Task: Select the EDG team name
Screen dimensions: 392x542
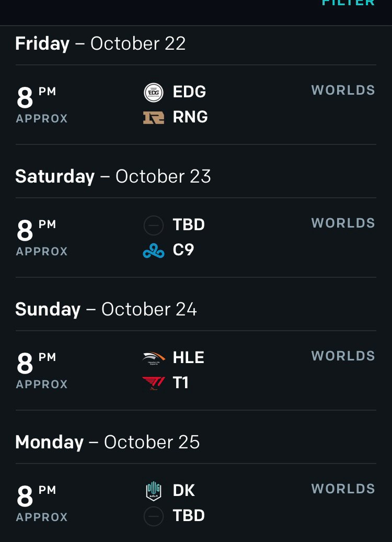Action: [x=189, y=92]
